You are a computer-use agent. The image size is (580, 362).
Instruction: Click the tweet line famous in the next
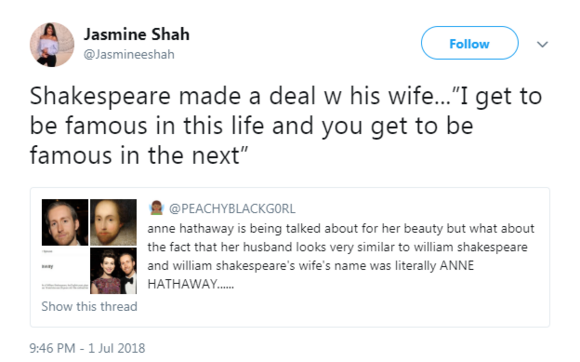[x=139, y=155]
